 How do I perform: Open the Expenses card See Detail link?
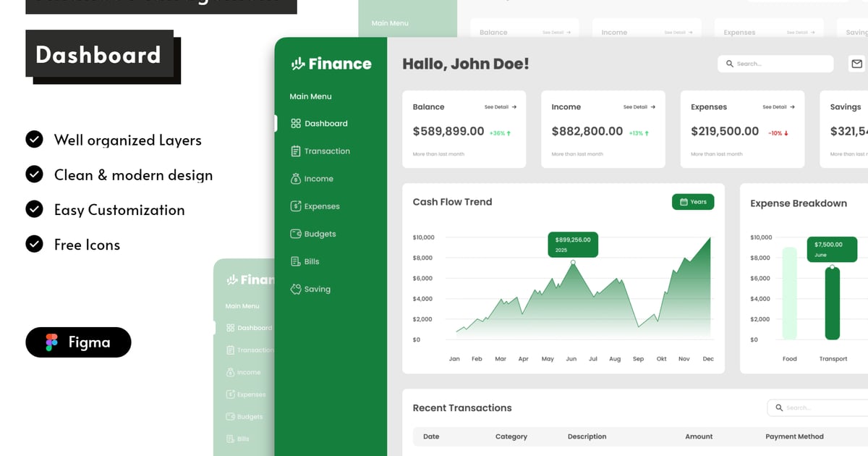pos(778,107)
